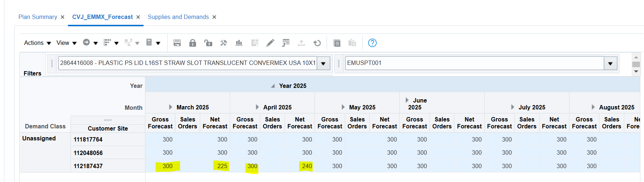The image size is (644, 182).
Task: Click the filter panel scroll down arrow
Action: pyautogui.click(x=636, y=71)
